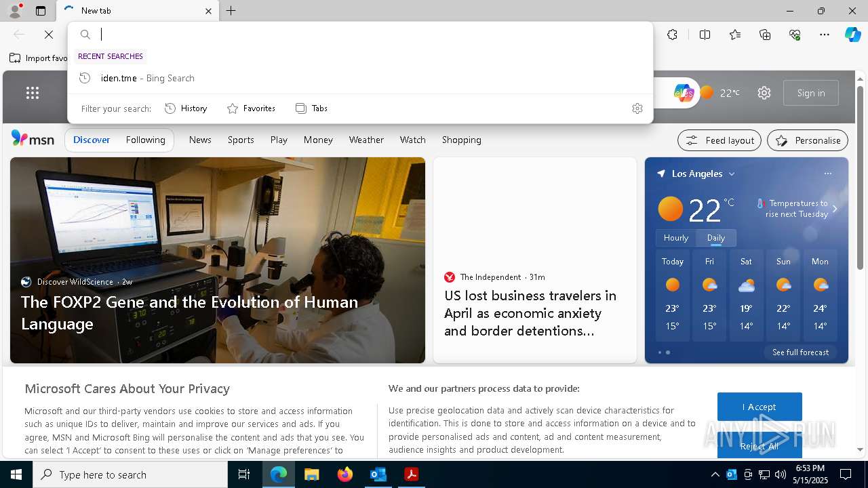The image size is (868, 488).
Task: Select the Discover feed tab
Action: [92, 140]
